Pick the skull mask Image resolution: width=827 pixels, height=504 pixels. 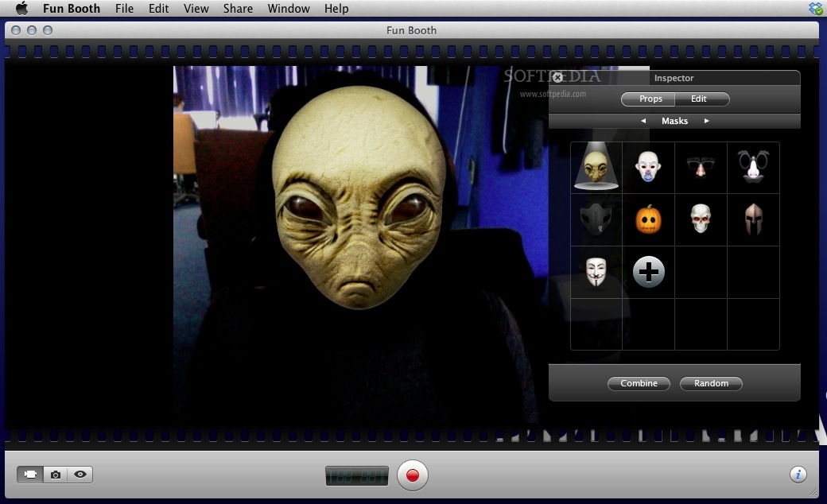coord(701,219)
